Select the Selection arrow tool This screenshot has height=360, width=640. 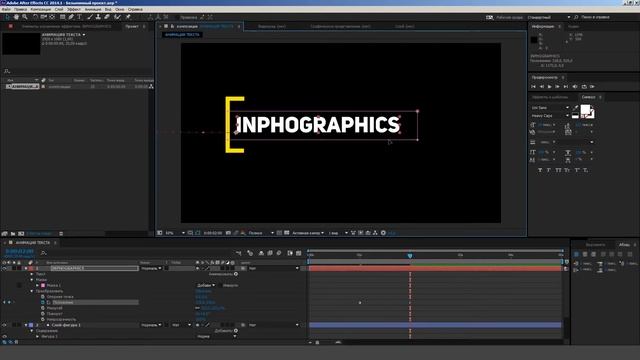[7, 17]
